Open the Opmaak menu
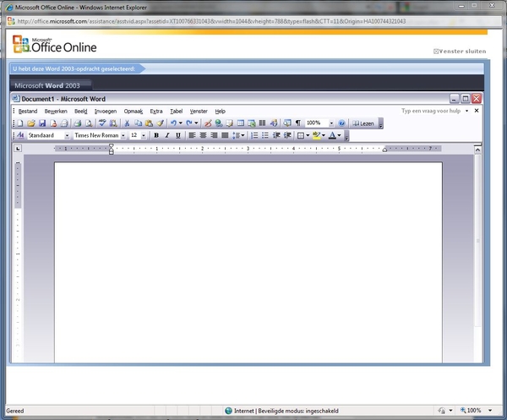This screenshot has width=507, height=420. pyautogui.click(x=134, y=112)
